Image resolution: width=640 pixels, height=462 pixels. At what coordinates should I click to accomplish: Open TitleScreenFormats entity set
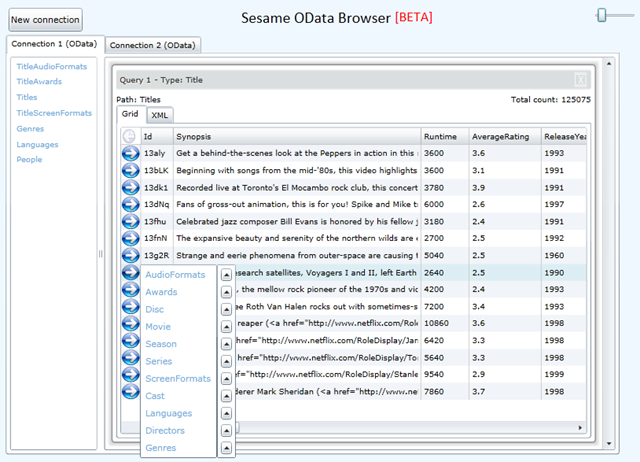(54, 113)
